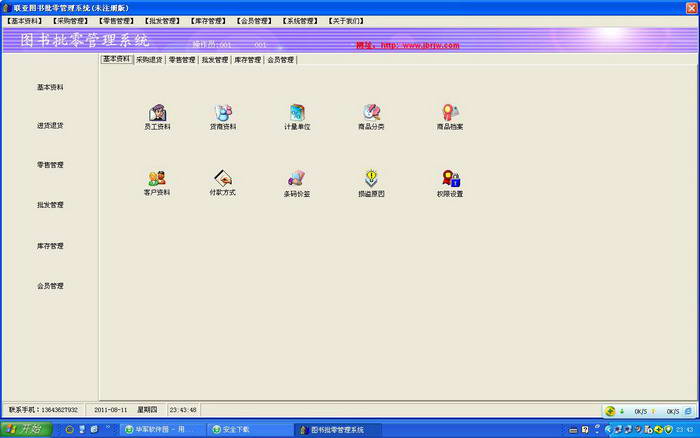Viewport: 700px width, 438px height.
Task: Switch to 安全下载 taskbar window
Action: coord(250,430)
